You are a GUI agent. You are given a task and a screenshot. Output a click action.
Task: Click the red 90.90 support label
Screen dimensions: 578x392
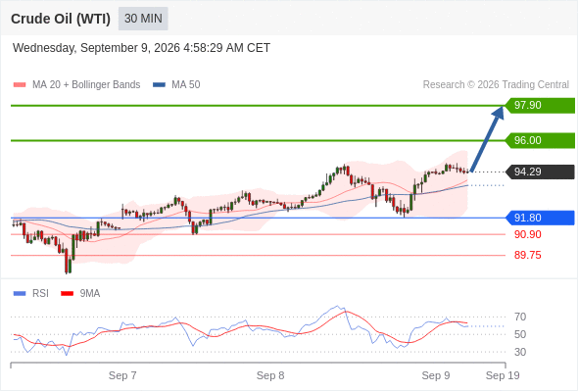[528, 234]
